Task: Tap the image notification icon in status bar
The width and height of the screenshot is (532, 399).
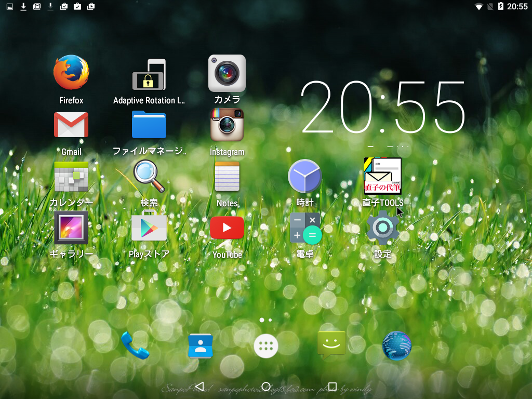Action: (10, 6)
